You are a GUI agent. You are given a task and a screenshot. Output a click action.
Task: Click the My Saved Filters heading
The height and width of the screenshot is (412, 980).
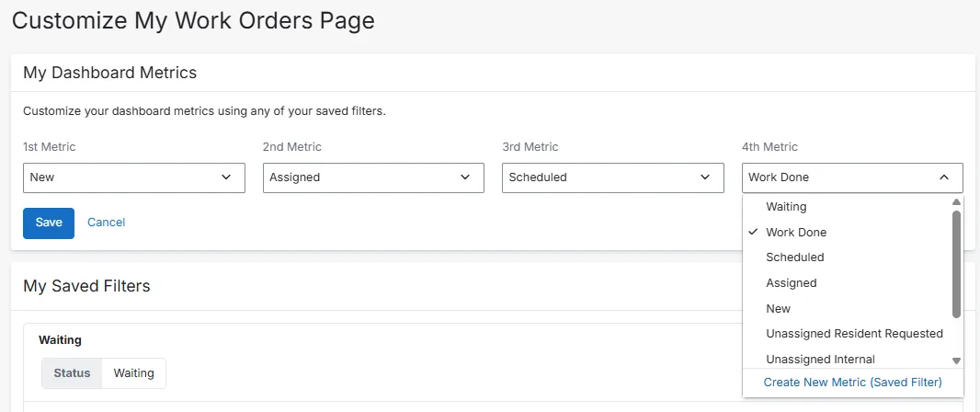[86, 286]
